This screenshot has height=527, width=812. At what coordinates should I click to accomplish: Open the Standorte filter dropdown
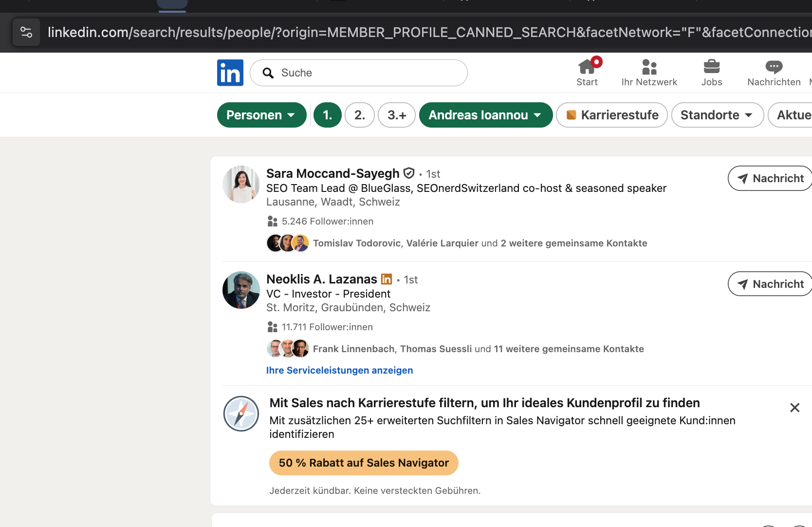coord(718,115)
